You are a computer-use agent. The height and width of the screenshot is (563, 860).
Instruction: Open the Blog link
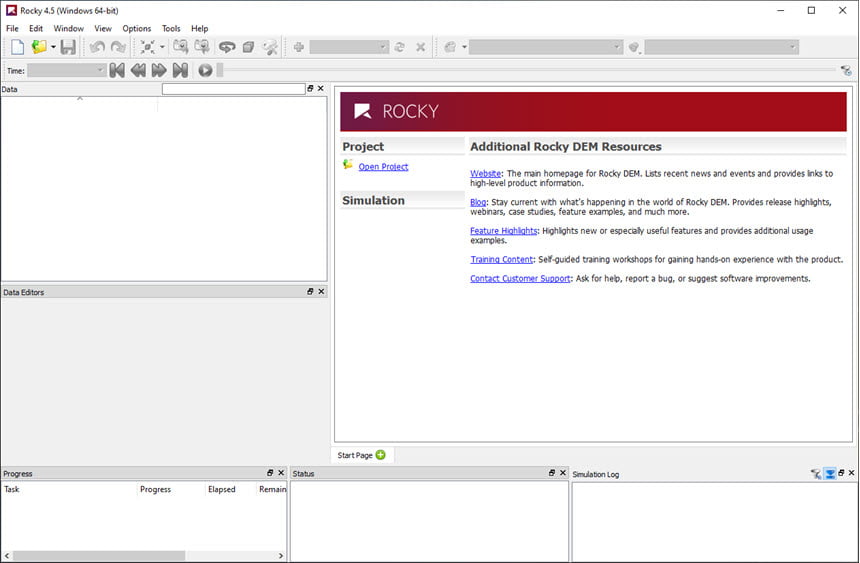click(478, 202)
